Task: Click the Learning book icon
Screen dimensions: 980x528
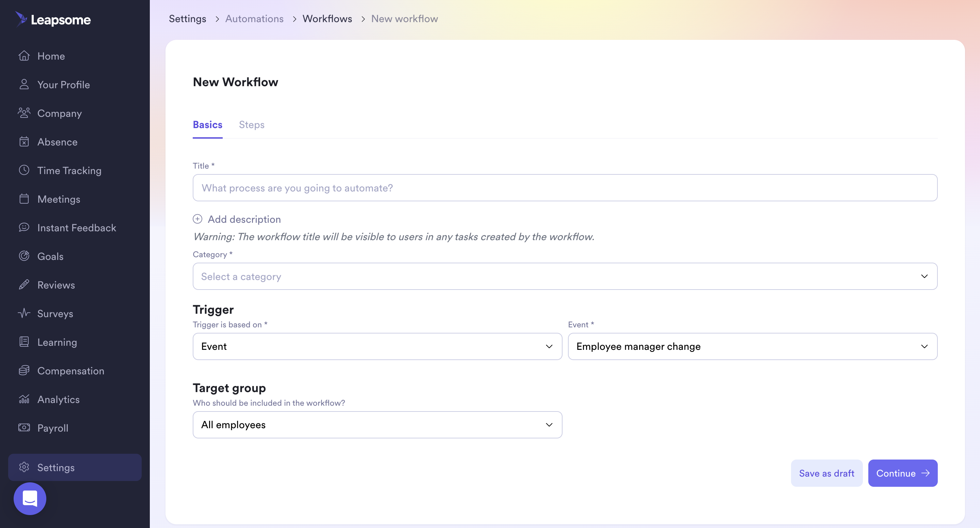Action: [24, 342]
